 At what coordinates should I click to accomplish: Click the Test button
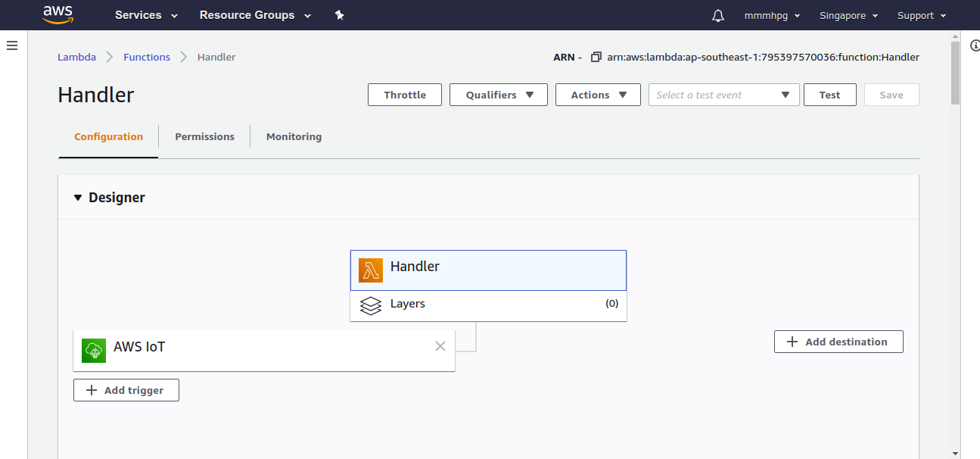point(829,95)
